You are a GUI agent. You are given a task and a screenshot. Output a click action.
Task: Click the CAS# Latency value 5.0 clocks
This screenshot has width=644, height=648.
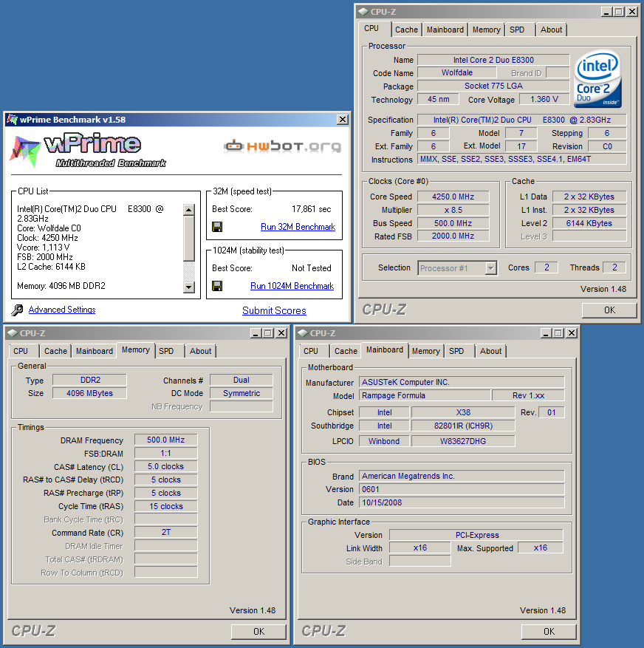(166, 466)
